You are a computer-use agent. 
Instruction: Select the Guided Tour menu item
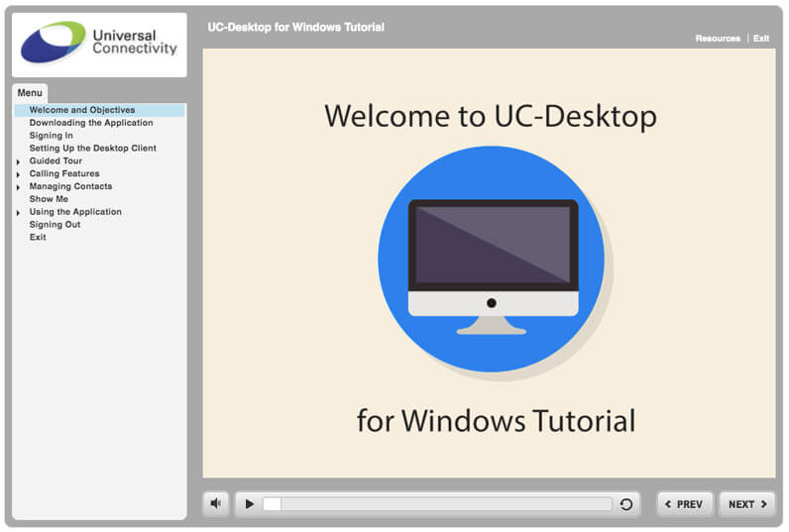[56, 160]
